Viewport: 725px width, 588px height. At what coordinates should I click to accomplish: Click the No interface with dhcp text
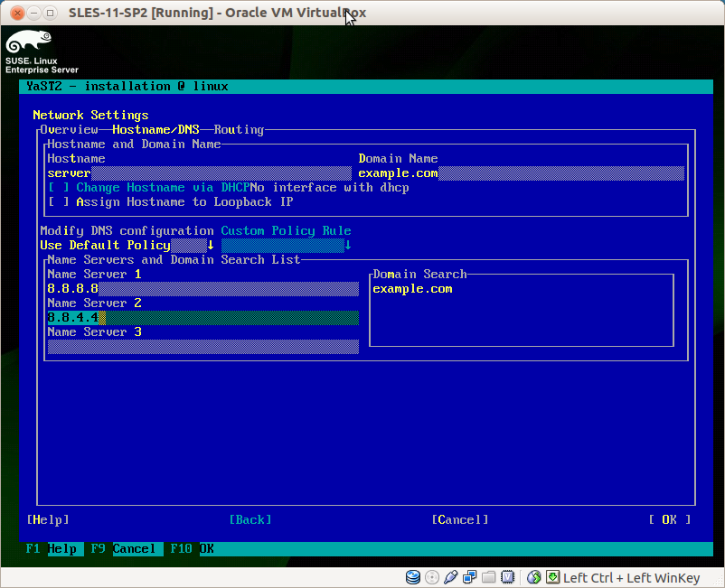point(329,188)
